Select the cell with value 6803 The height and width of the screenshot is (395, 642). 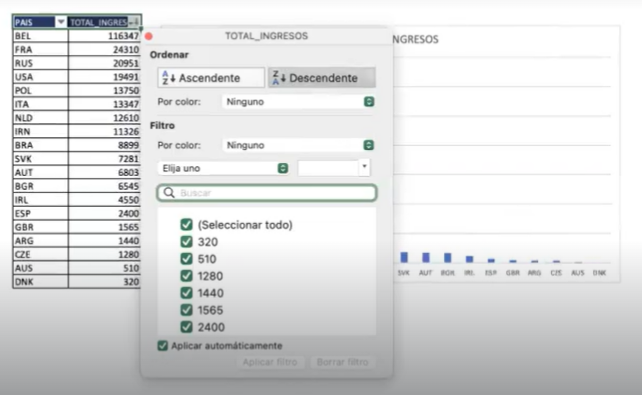pos(104,172)
